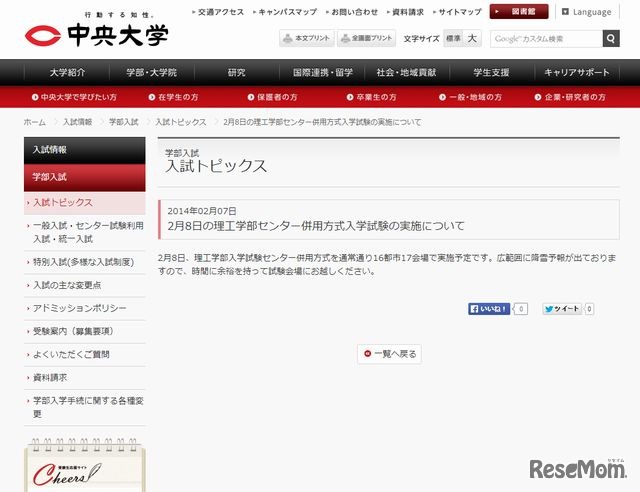Open the キャリアサポート menu
This screenshot has width=640, height=492.
point(577,73)
